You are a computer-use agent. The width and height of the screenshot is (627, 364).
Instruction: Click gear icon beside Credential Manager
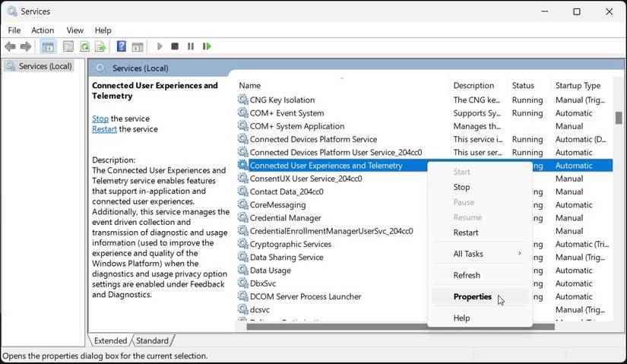tap(242, 217)
